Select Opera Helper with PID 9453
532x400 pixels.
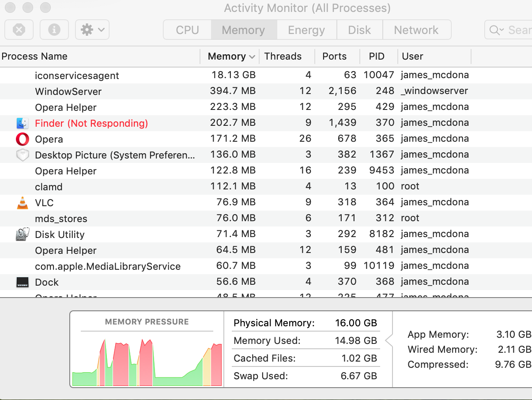266,171
